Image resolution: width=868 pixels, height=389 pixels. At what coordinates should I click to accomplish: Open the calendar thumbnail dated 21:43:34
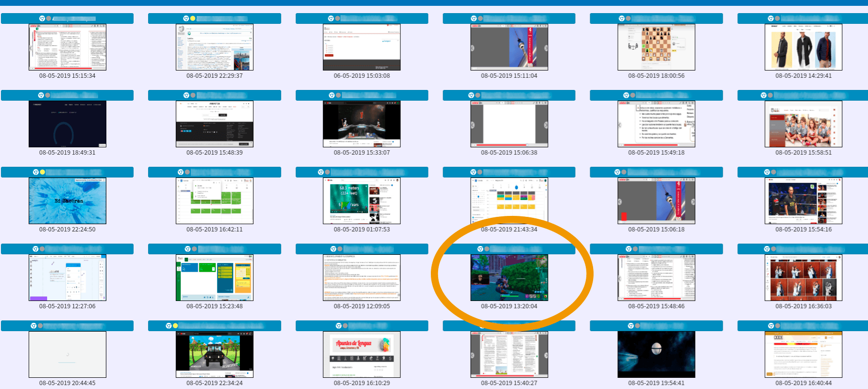coord(509,201)
